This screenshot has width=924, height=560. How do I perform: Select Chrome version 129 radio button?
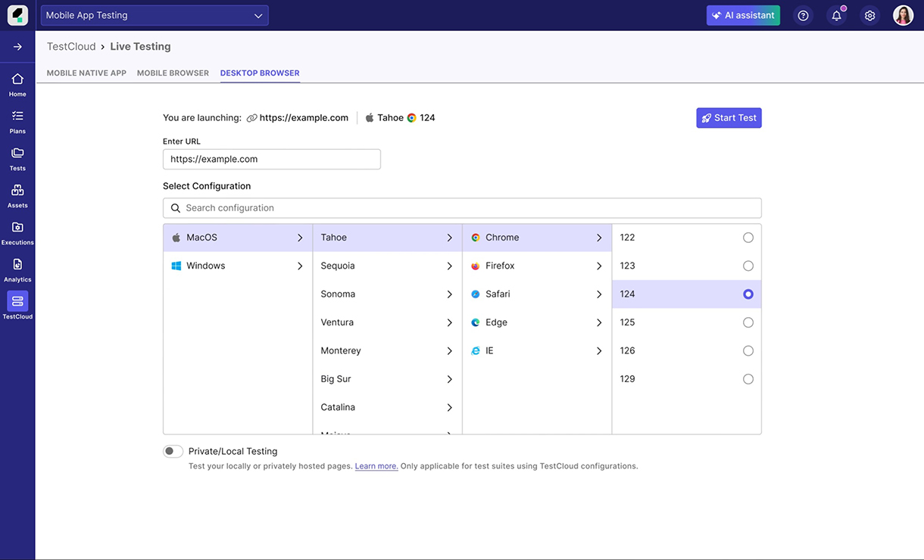[748, 379]
